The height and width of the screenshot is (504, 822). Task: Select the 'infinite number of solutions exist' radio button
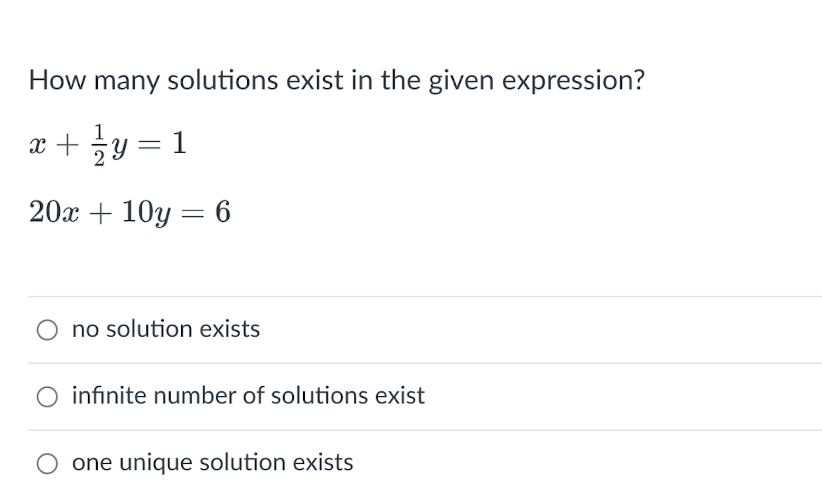point(48,397)
